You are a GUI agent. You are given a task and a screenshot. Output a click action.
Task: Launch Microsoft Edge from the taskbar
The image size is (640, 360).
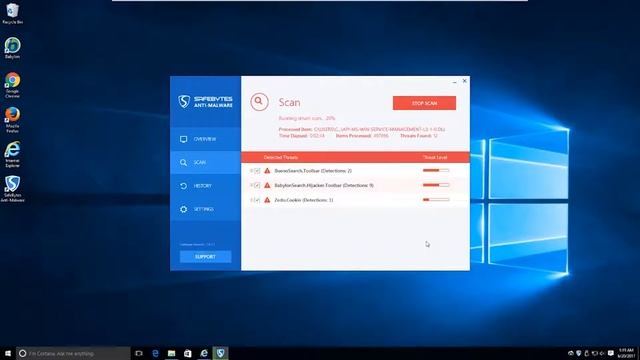click(x=155, y=353)
